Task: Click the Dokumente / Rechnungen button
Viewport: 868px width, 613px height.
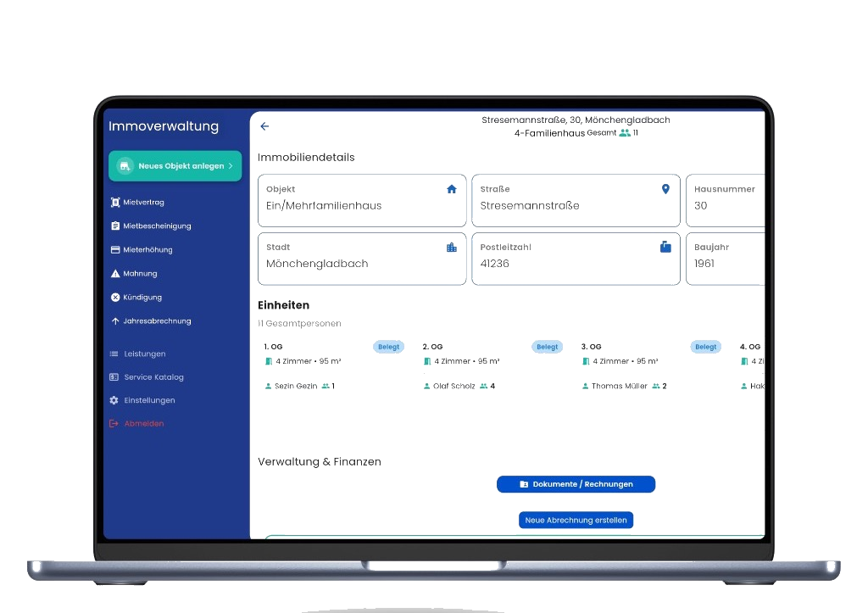Action: pos(576,484)
